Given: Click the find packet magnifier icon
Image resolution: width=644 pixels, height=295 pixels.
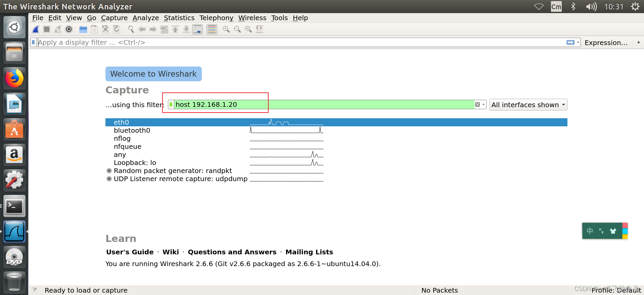Looking at the screenshot, I should (x=131, y=30).
